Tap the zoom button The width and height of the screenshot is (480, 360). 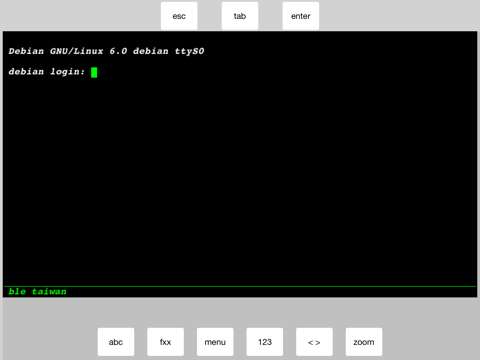pos(364,342)
